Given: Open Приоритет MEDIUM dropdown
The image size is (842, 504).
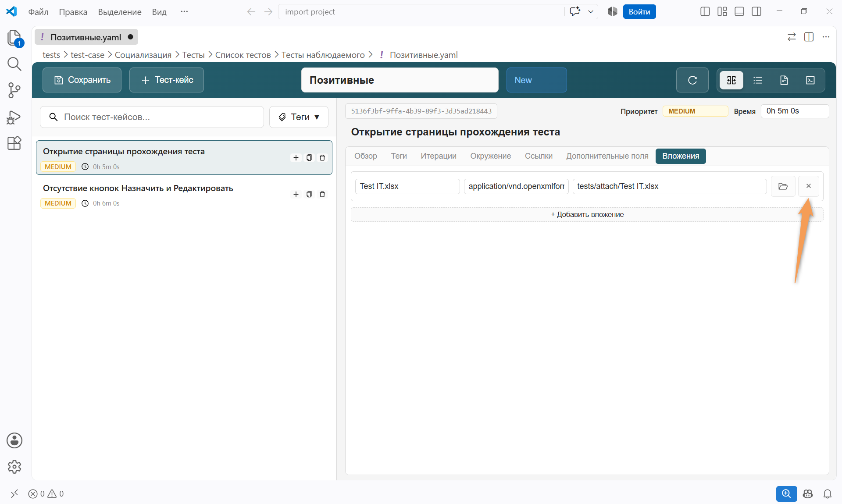Looking at the screenshot, I should click(x=695, y=111).
